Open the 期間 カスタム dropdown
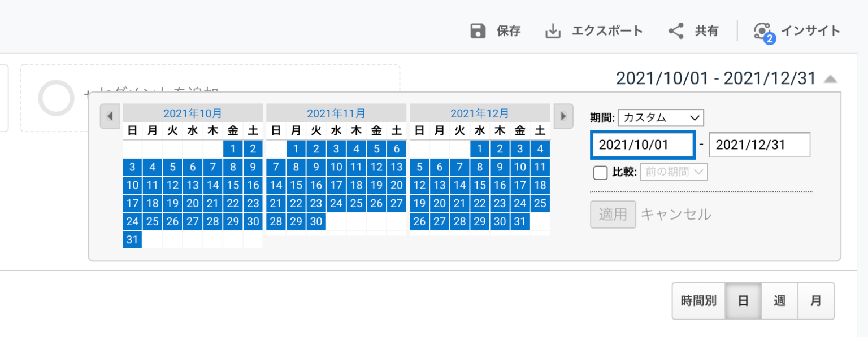 click(661, 118)
